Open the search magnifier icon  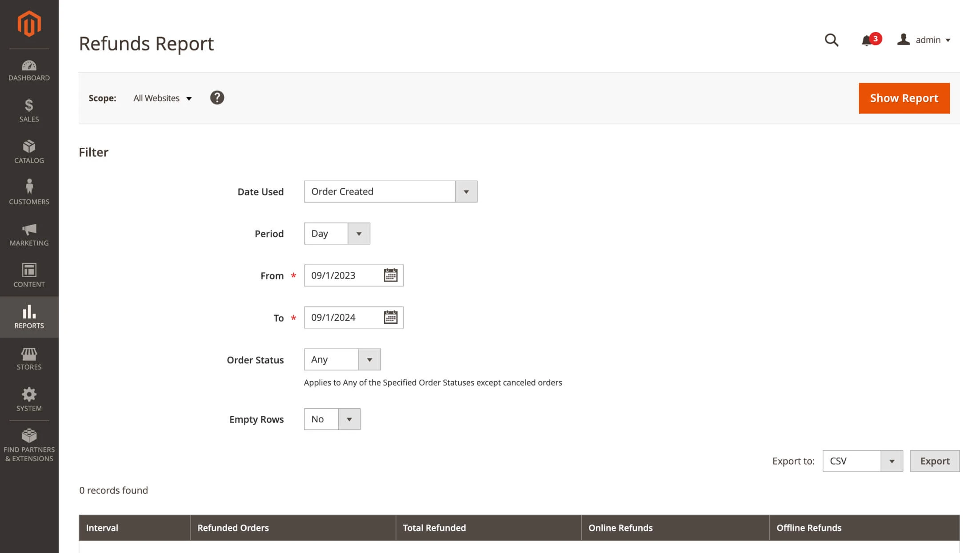tap(831, 40)
